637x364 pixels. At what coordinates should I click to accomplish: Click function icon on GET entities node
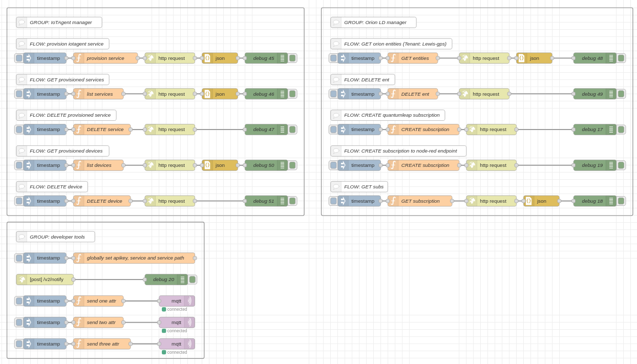point(393,58)
